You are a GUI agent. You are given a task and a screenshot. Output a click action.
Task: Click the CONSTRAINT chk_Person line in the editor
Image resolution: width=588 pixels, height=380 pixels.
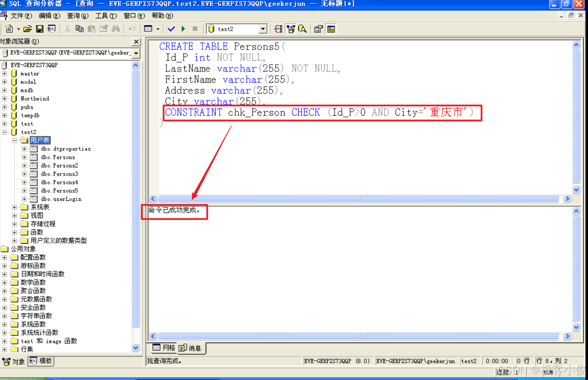[319, 113]
